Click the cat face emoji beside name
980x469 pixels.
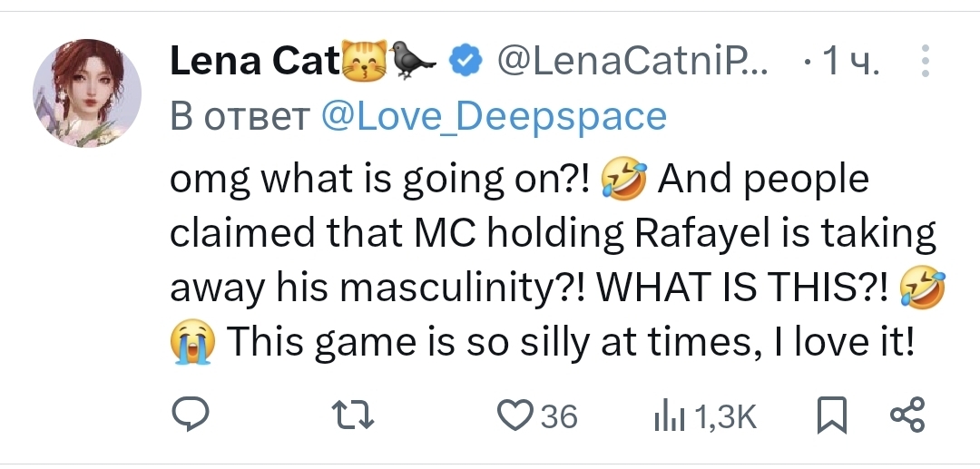point(363,62)
